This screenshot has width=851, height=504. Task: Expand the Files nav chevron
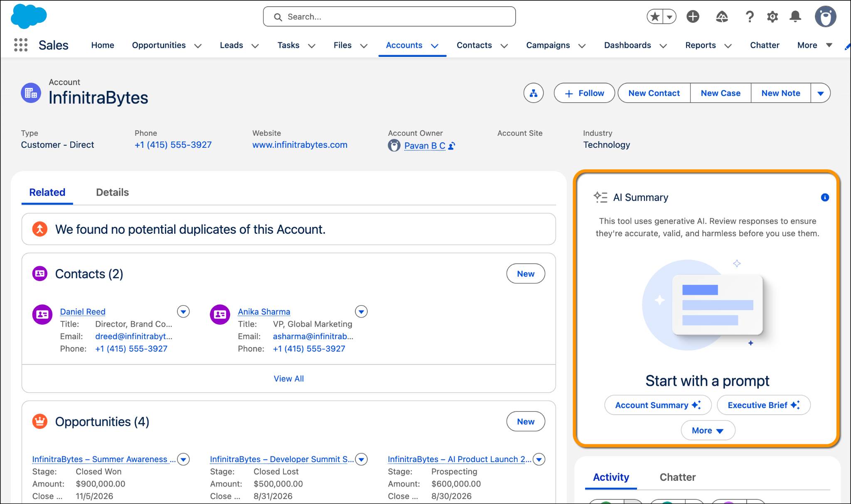pos(364,46)
